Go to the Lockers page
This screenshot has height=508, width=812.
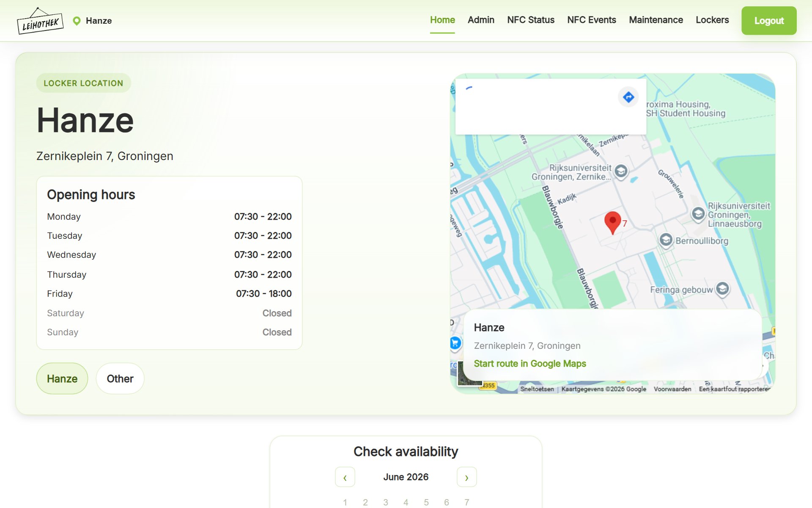(712, 20)
